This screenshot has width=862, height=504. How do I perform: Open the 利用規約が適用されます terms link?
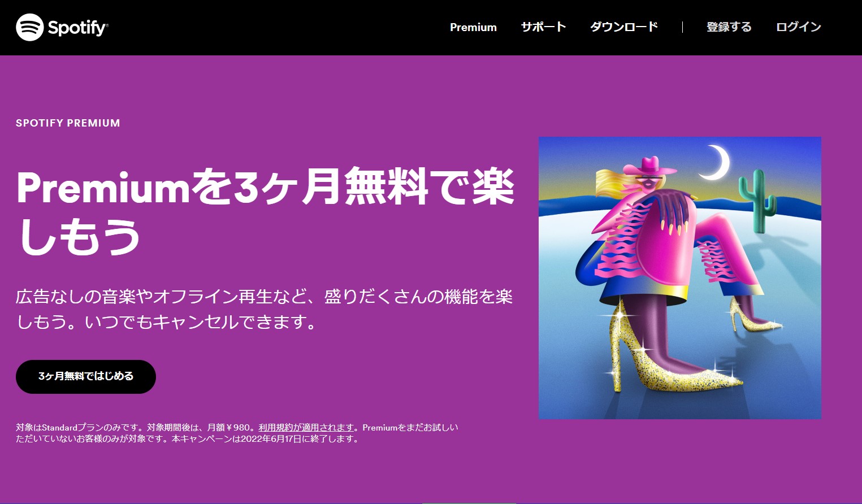click(x=306, y=428)
